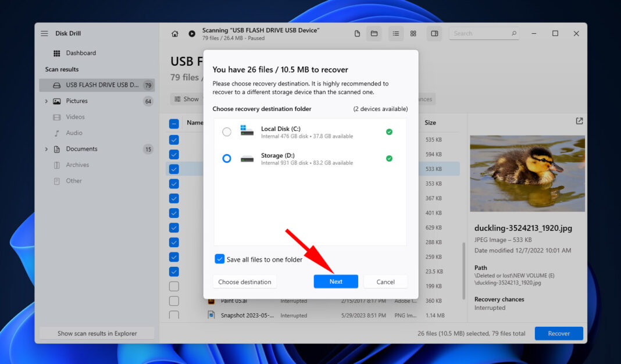
Task: Go to the home screen icon
Action: [174, 34]
